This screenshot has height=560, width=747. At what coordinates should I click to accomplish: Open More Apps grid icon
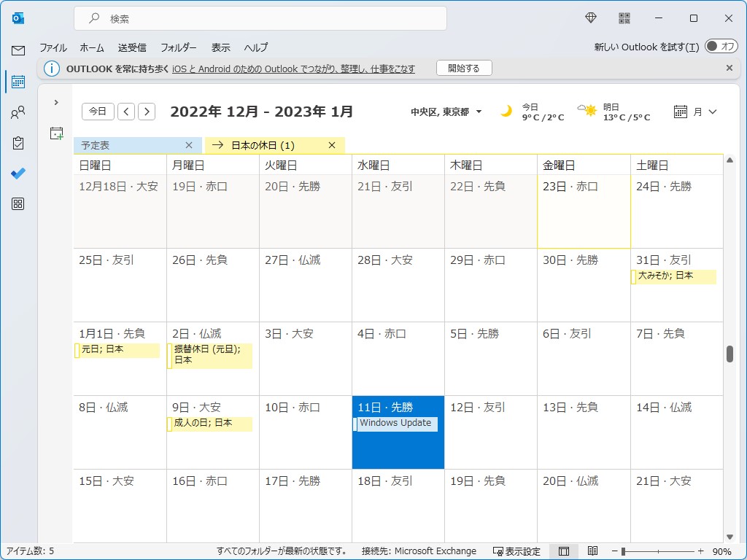(18, 204)
